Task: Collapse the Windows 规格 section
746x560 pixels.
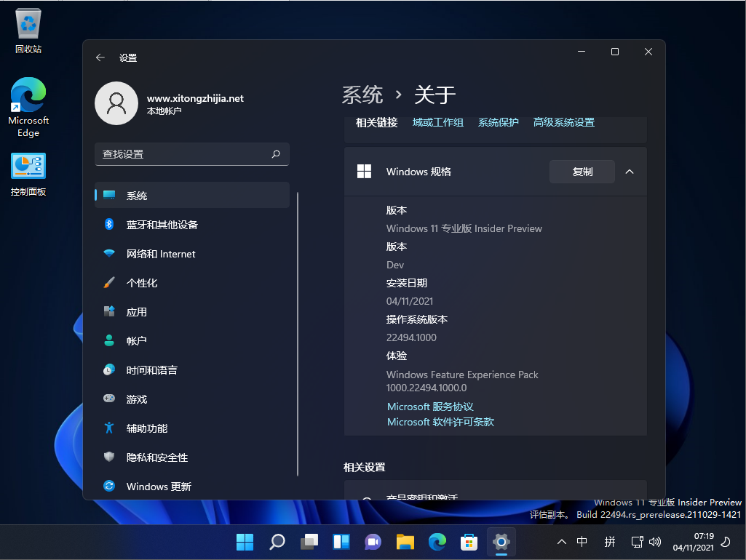Action: pos(630,172)
